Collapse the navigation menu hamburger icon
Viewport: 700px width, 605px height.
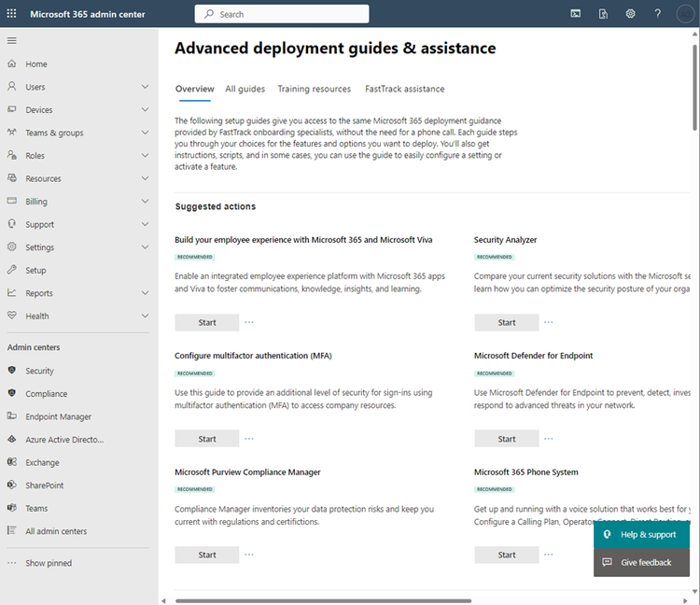[x=12, y=41]
